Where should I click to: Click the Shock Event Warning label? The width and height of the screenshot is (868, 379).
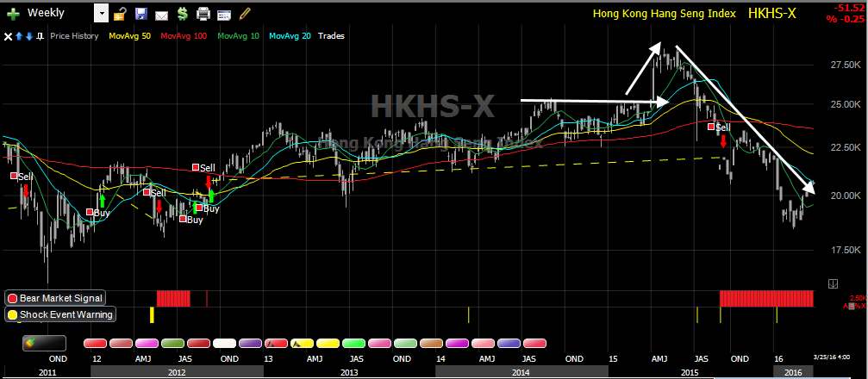click(x=60, y=314)
